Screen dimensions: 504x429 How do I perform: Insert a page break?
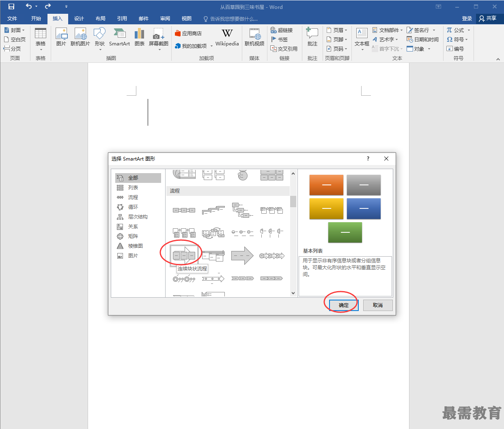click(12, 49)
